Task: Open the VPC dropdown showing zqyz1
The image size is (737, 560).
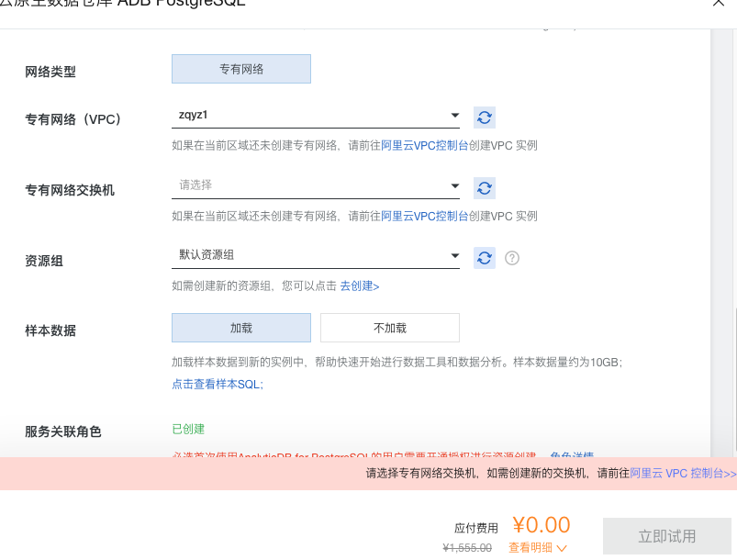Action: (316, 115)
